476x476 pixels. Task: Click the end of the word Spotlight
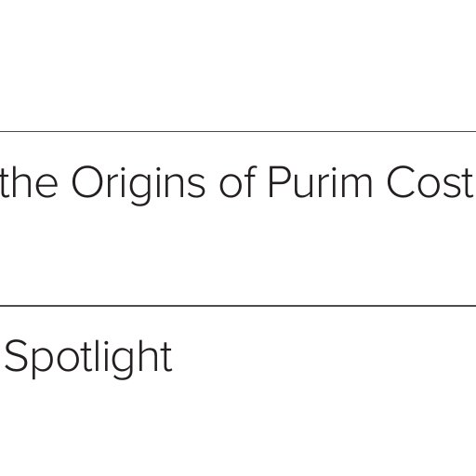tap(167, 356)
